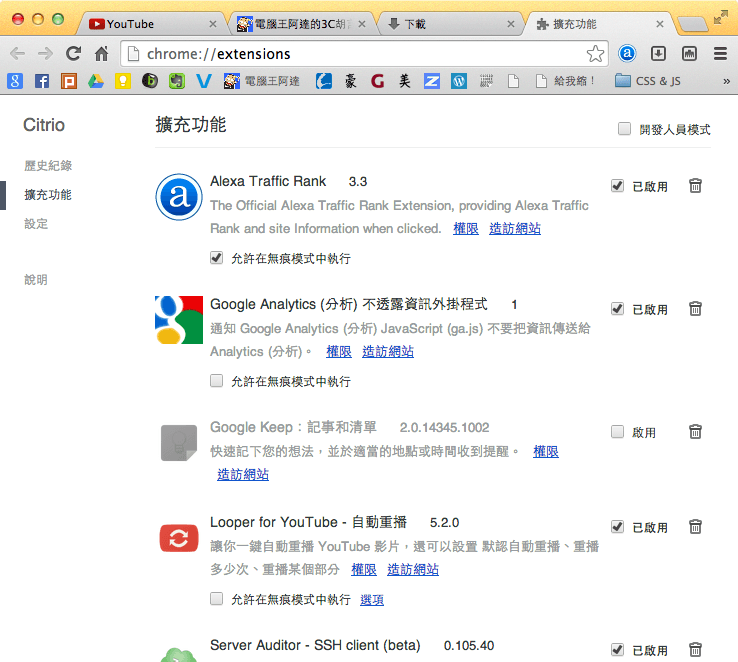Switch to the 電腦王阿達的3C tab
This screenshot has width=738, height=662.
point(301,24)
